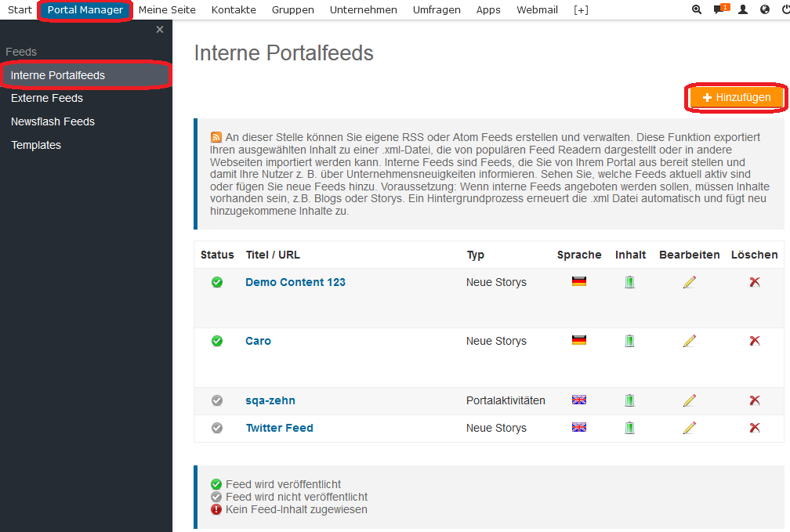Open Unternehmen in top navigation

[x=364, y=9]
